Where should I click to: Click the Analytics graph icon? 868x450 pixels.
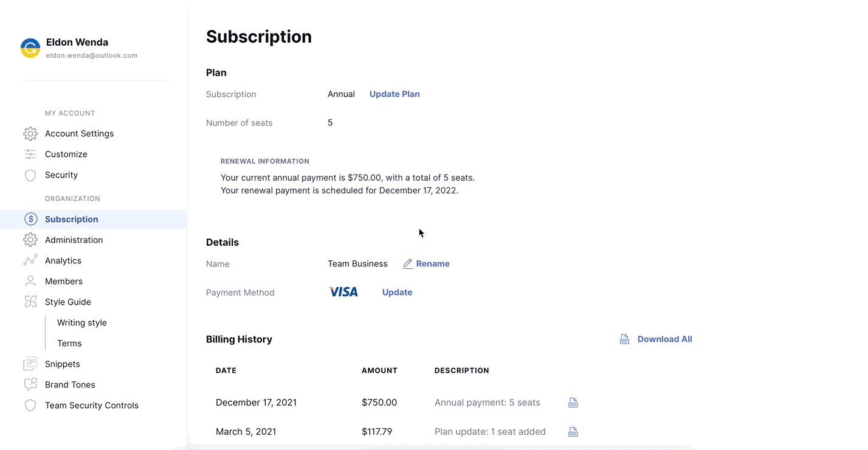[30, 261]
